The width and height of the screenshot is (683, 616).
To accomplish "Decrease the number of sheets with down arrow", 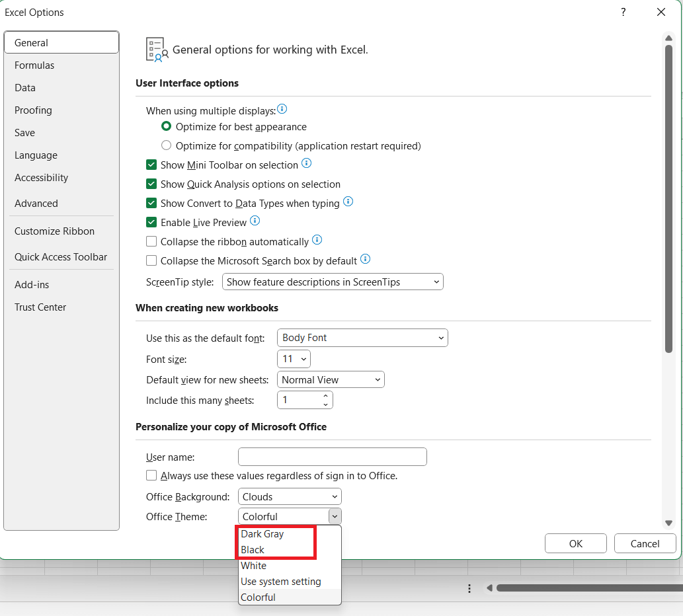I will point(325,404).
